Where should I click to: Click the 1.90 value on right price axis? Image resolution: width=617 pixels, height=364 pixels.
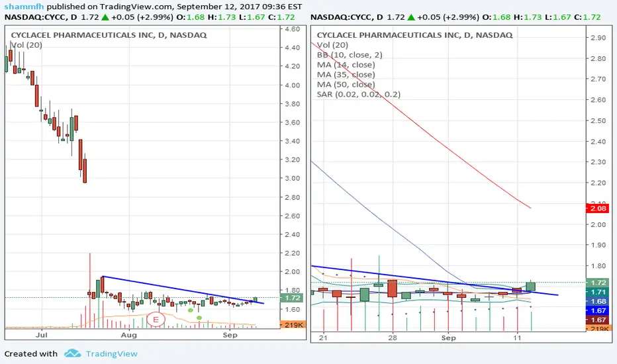598,245
